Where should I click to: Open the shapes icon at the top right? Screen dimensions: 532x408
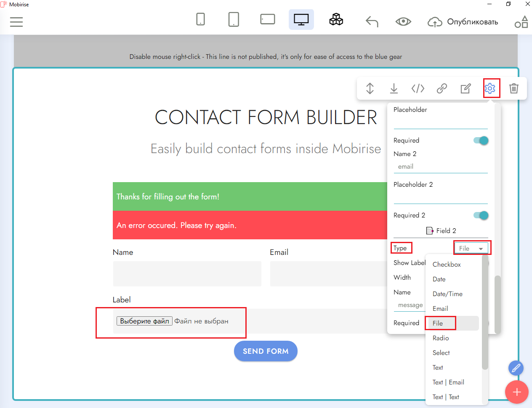pyautogui.click(x=521, y=22)
